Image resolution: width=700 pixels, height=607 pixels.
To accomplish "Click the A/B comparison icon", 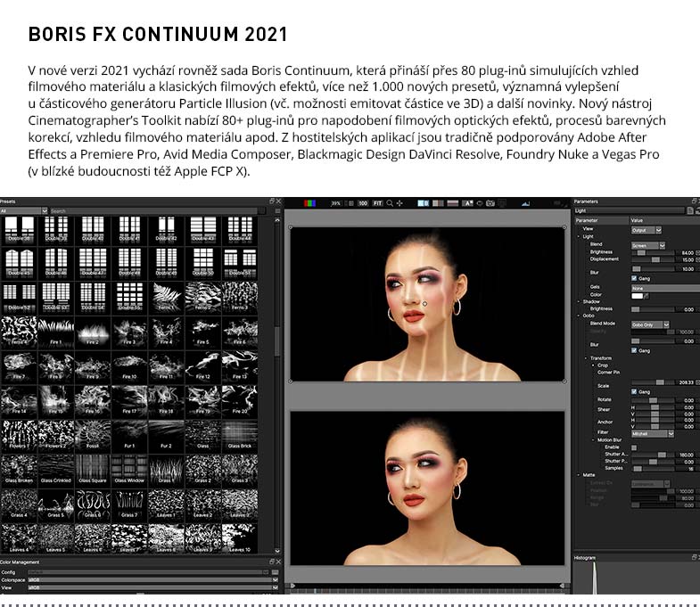I will point(467,203).
